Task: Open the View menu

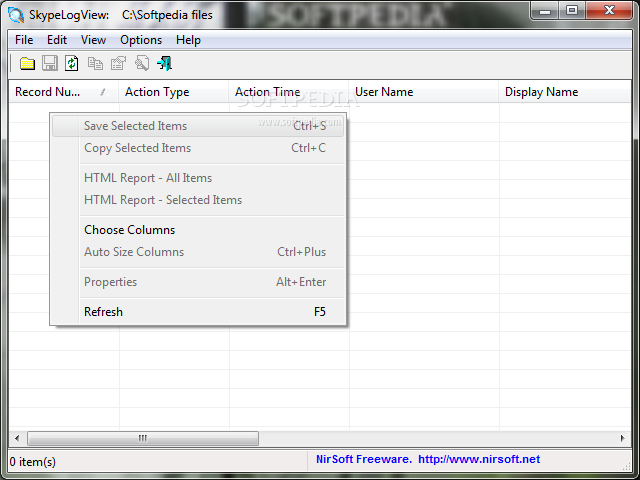Action: click(x=93, y=40)
